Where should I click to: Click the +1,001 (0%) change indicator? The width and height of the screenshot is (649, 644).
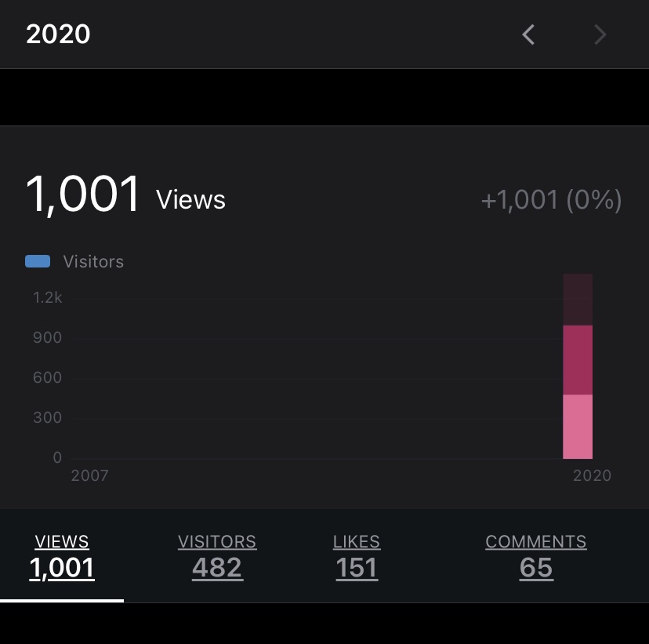[x=551, y=201]
